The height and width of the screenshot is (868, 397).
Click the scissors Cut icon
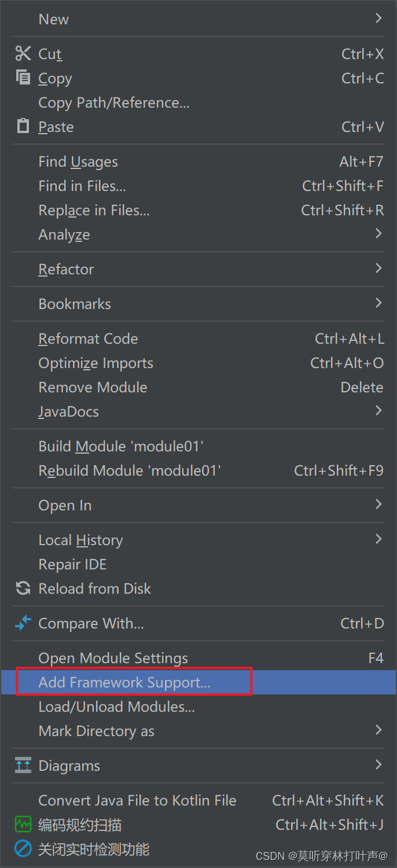23,54
